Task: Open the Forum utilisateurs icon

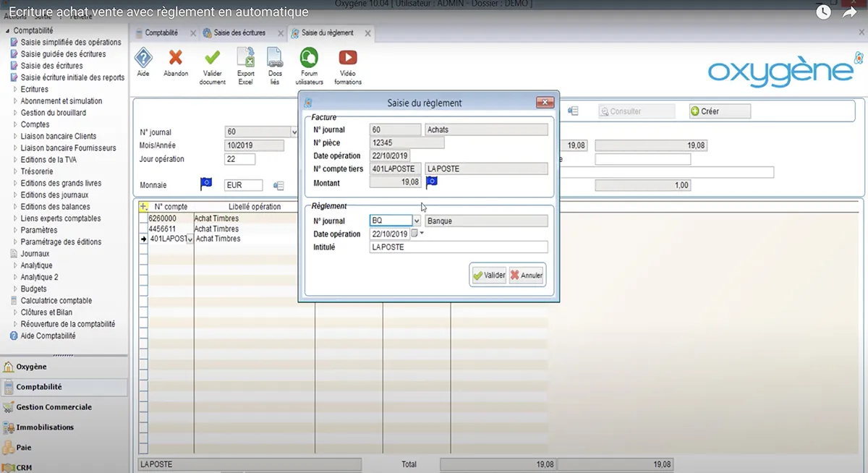Action: [x=309, y=58]
